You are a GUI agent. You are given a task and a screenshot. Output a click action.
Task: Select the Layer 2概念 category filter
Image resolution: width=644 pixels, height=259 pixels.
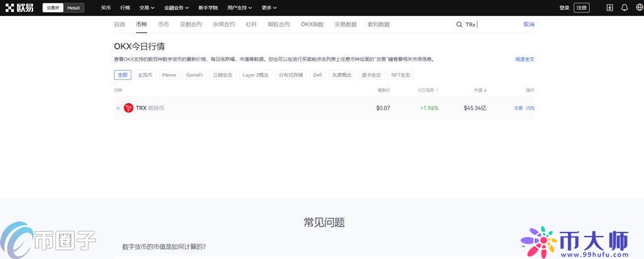[256, 75]
